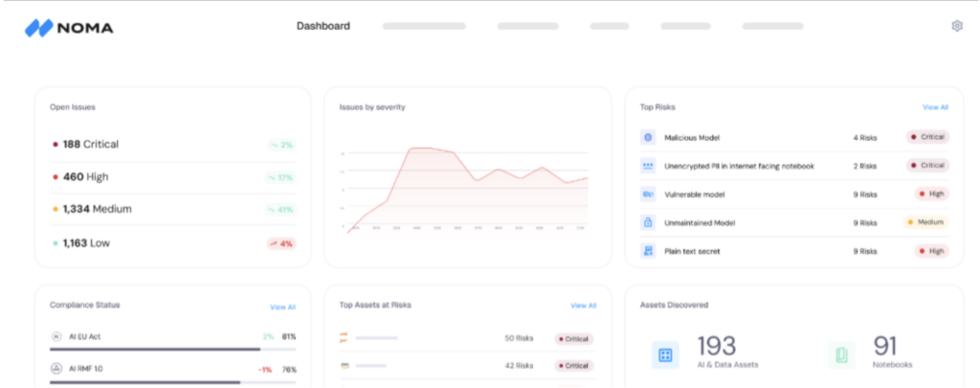Click the Medium badge for Unmaintained Model
Screen dimensions: 980x388
[925, 222]
